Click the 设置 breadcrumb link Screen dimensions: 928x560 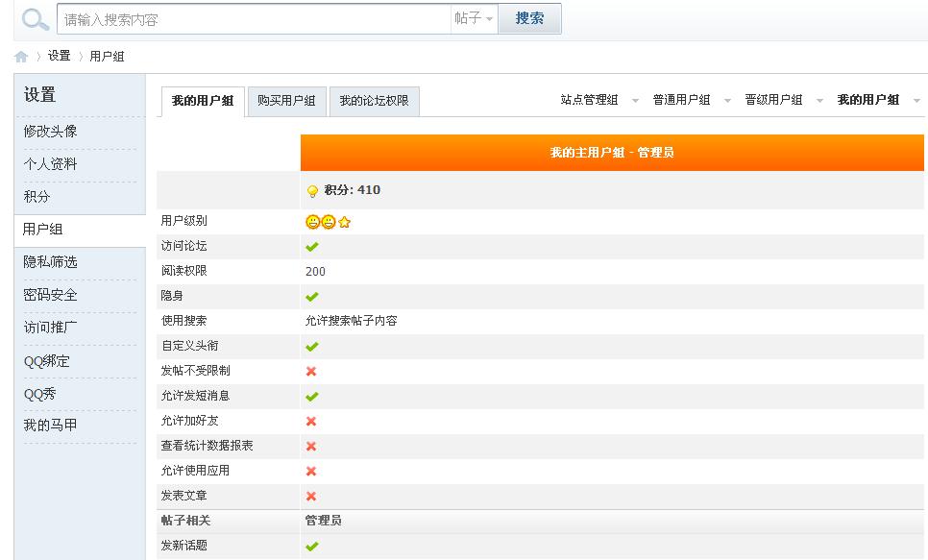pos(60,56)
